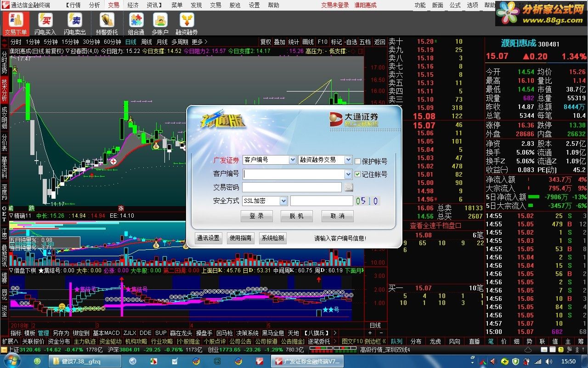Toggle 画线 drawing tool on chart toolbar

(308, 42)
